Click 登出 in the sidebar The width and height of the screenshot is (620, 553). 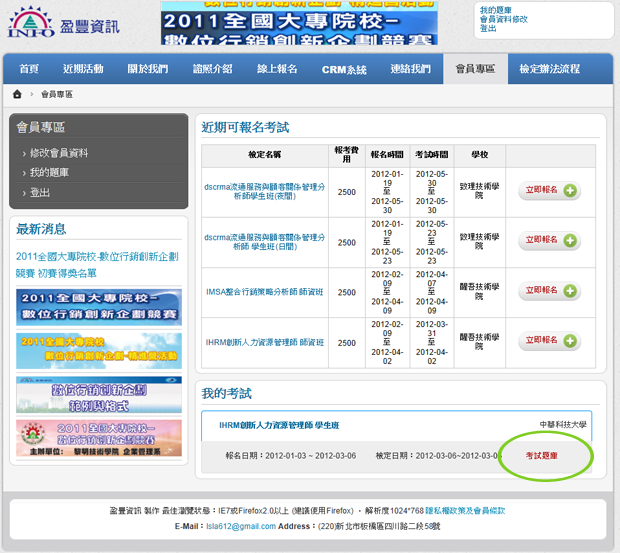point(40,192)
